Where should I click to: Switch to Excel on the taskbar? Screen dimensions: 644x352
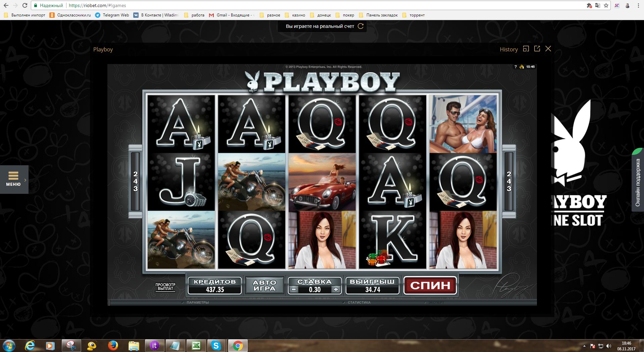tap(196, 346)
